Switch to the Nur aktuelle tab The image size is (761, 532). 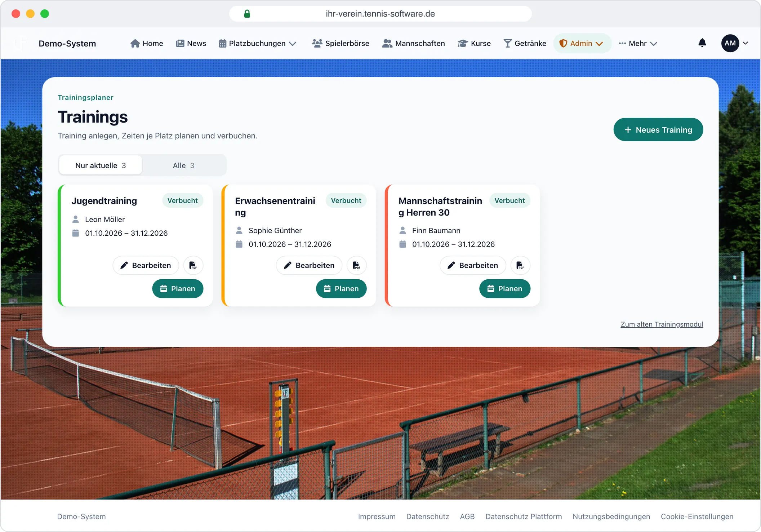coord(101,165)
